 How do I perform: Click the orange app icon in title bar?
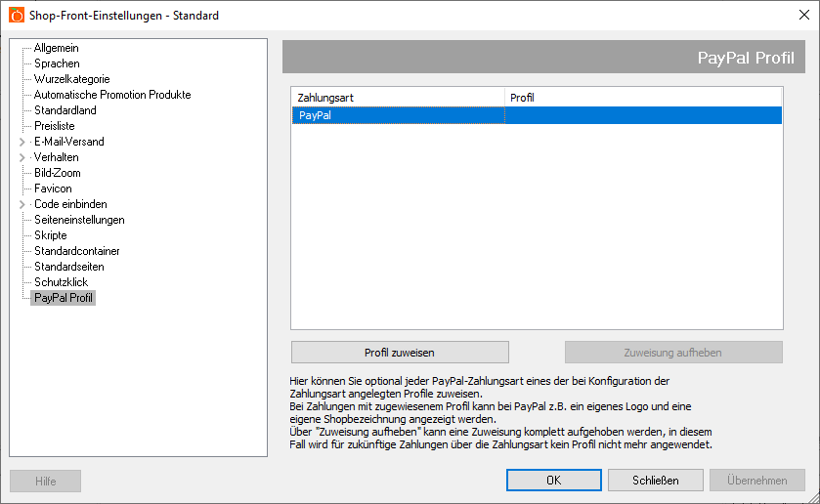coord(17,16)
